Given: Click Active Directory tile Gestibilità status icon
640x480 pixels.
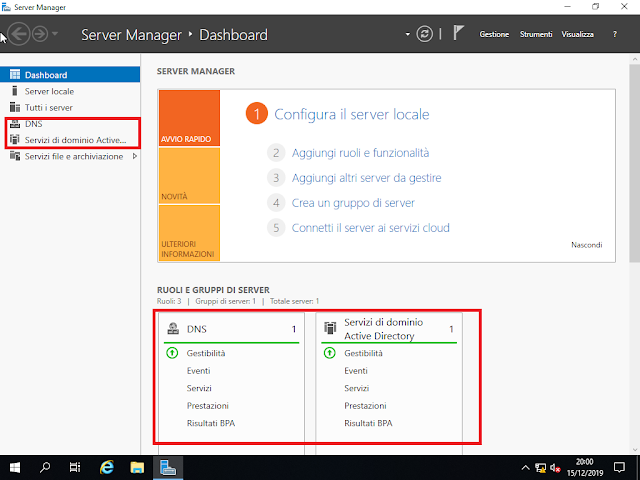Looking at the screenshot, I should pos(329,353).
